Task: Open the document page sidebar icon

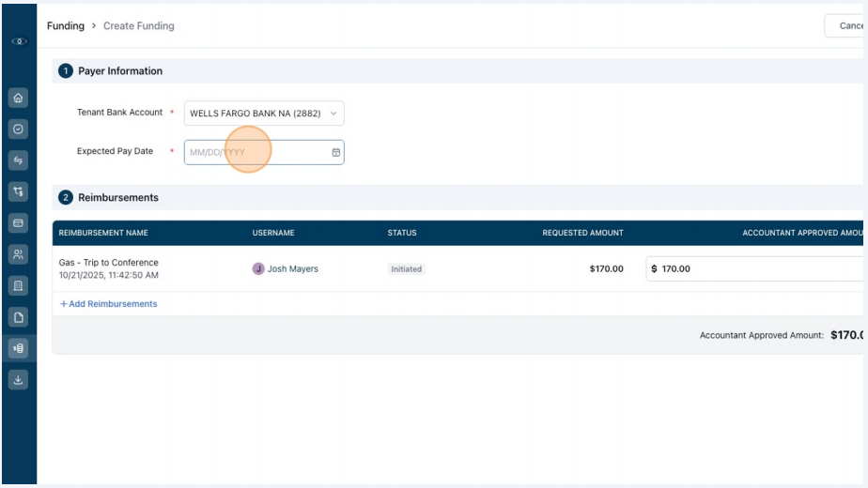Action: tap(18, 317)
